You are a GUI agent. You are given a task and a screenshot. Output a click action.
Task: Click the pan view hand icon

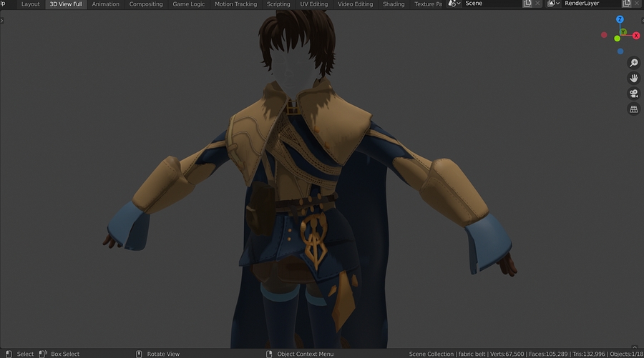point(633,78)
